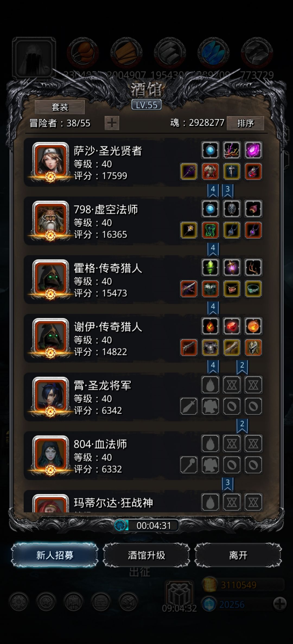Select 谢伊·传奇猎人's red ruby gem
293x644 pixels.
232,326
